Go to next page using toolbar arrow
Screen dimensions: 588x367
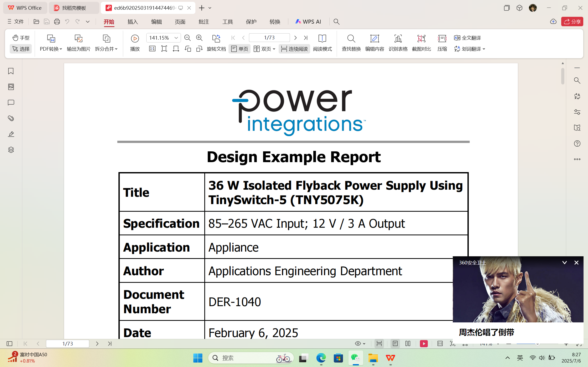pos(295,38)
